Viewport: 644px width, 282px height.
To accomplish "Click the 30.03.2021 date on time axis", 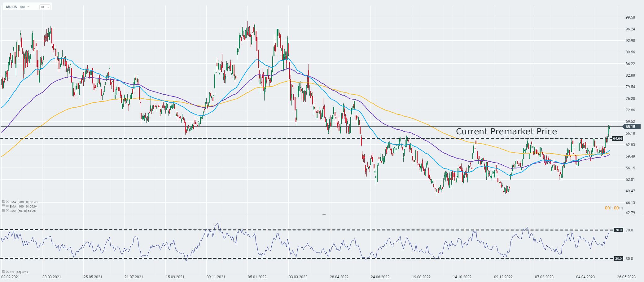I will [x=52, y=277].
